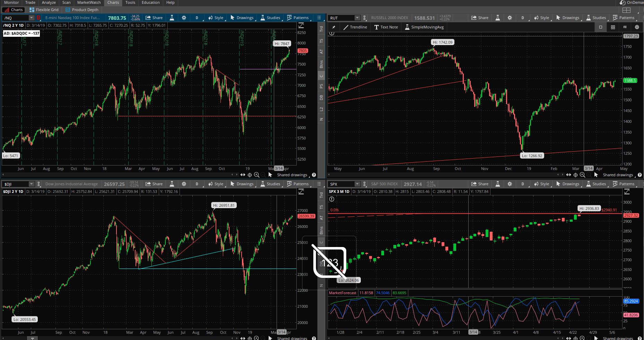Open the D timeframe menu on RUT chart
Screen dimensions: 644x340
point(523,18)
